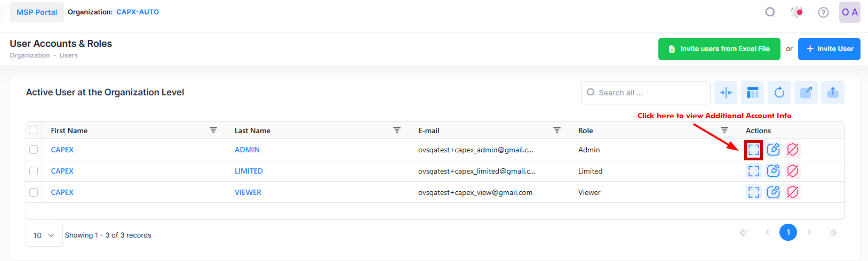This screenshot has height=261, width=868.
Task: Go to Organization breadcrumb item
Action: pos(29,55)
